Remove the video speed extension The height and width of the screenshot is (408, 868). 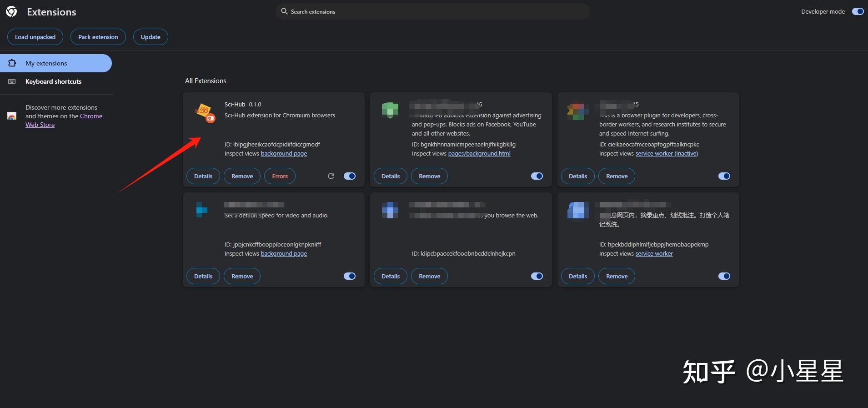click(x=242, y=276)
